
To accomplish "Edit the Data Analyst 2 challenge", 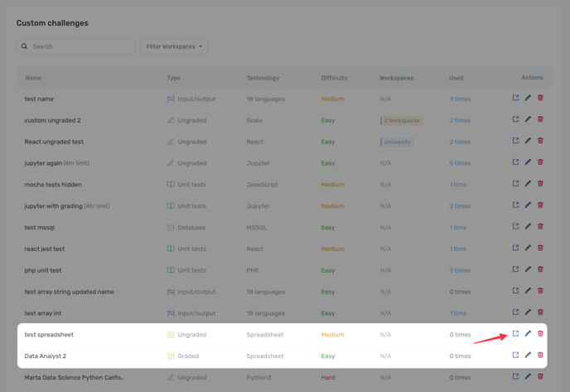I will coord(528,356).
